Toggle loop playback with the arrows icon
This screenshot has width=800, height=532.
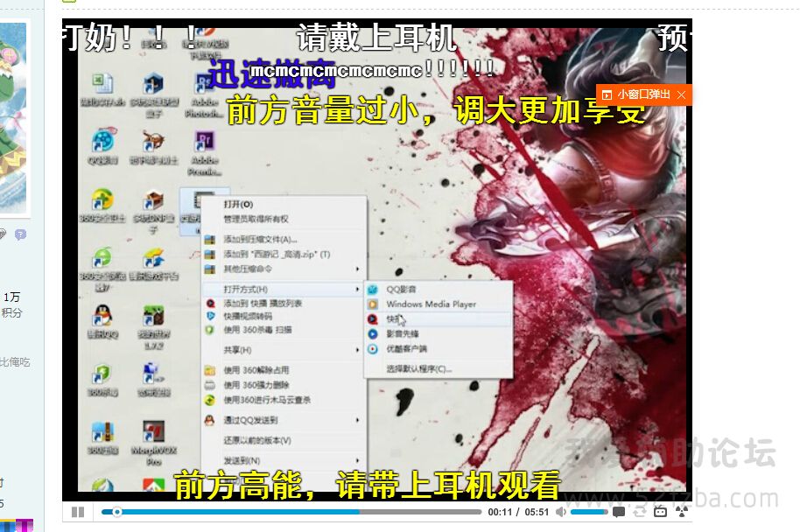(x=640, y=512)
